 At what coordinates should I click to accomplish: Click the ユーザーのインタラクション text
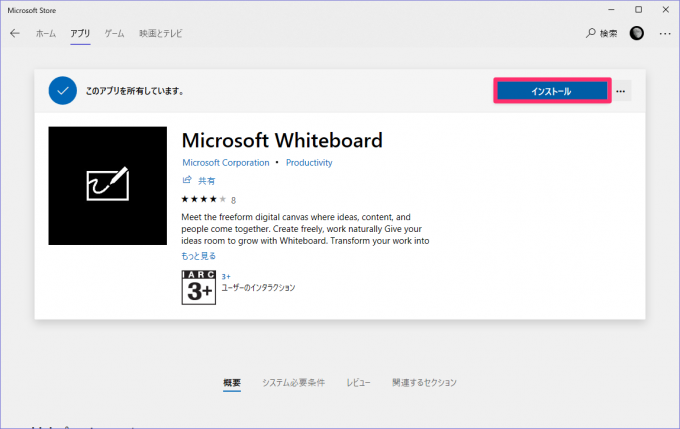258,288
